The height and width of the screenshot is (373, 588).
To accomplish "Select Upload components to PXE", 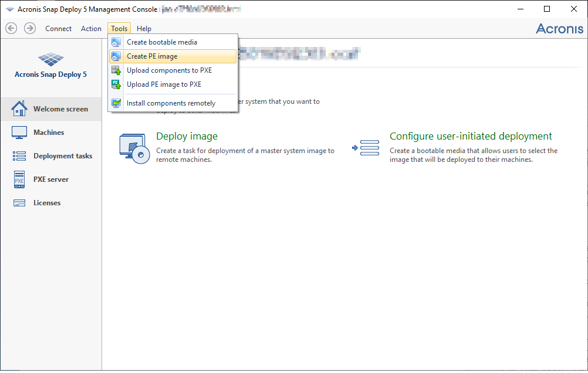I will point(169,70).
